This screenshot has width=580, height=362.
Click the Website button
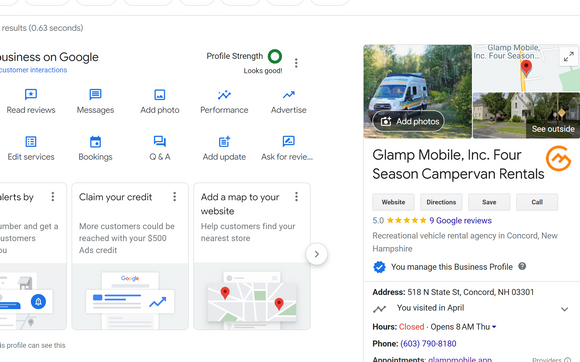coord(393,202)
